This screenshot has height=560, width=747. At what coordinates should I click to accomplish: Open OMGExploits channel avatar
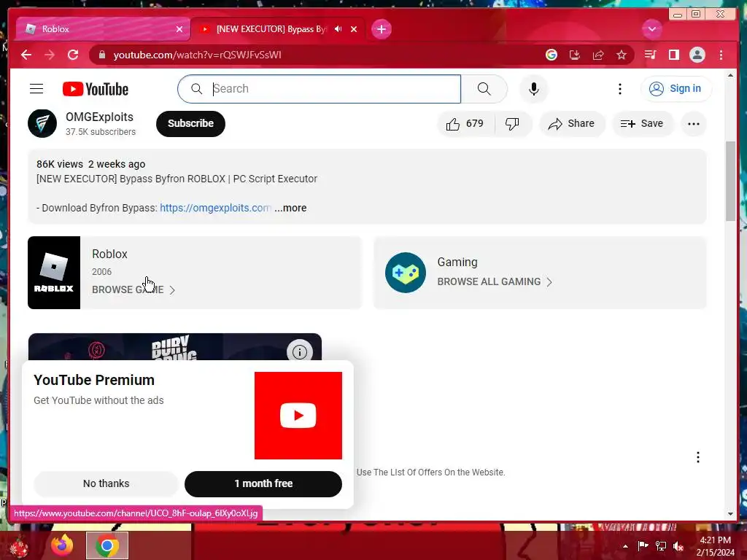pos(42,123)
